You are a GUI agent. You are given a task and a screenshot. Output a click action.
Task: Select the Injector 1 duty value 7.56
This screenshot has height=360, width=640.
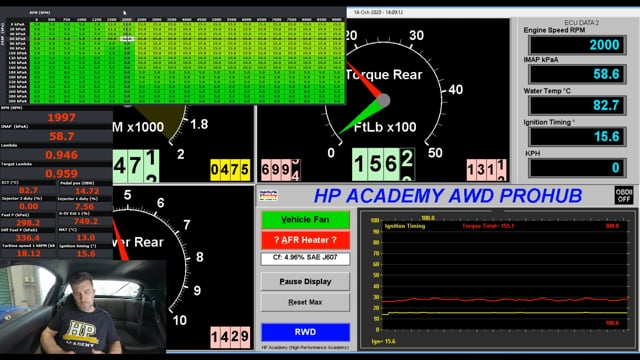[84, 206]
